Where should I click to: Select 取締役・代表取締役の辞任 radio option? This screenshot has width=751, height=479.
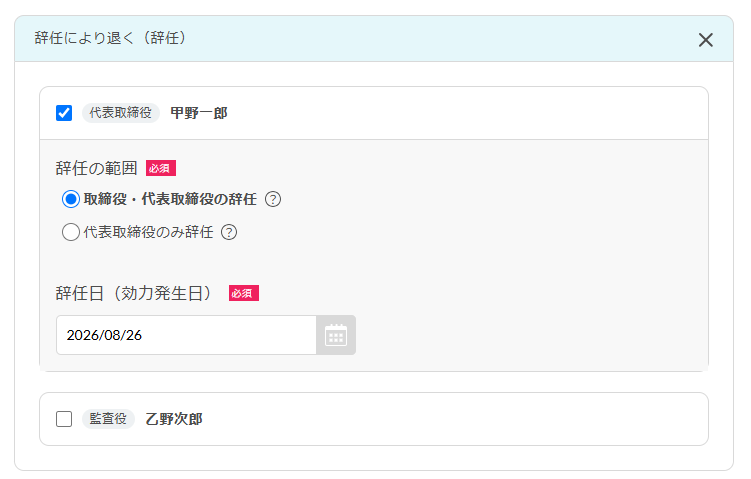(70, 199)
